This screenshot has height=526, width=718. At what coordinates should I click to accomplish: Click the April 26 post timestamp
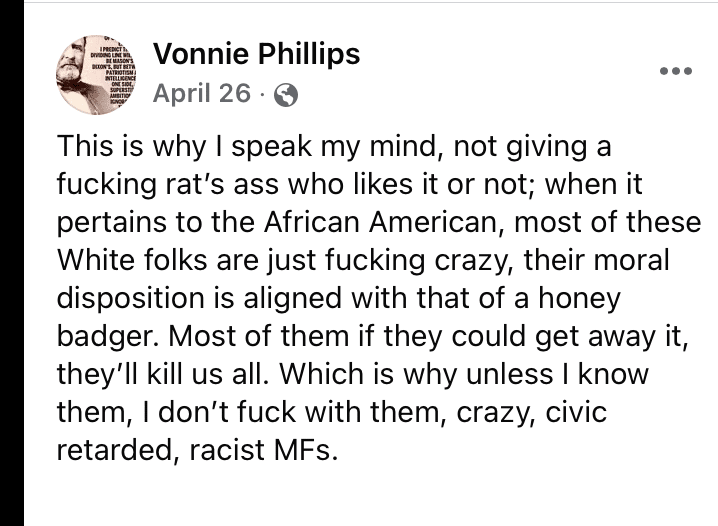pos(201,94)
